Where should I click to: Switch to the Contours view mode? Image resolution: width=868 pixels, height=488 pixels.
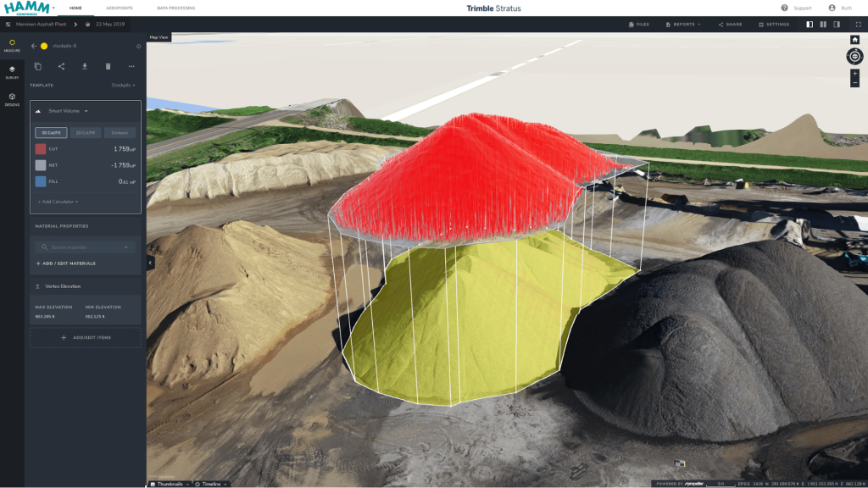[x=120, y=132]
